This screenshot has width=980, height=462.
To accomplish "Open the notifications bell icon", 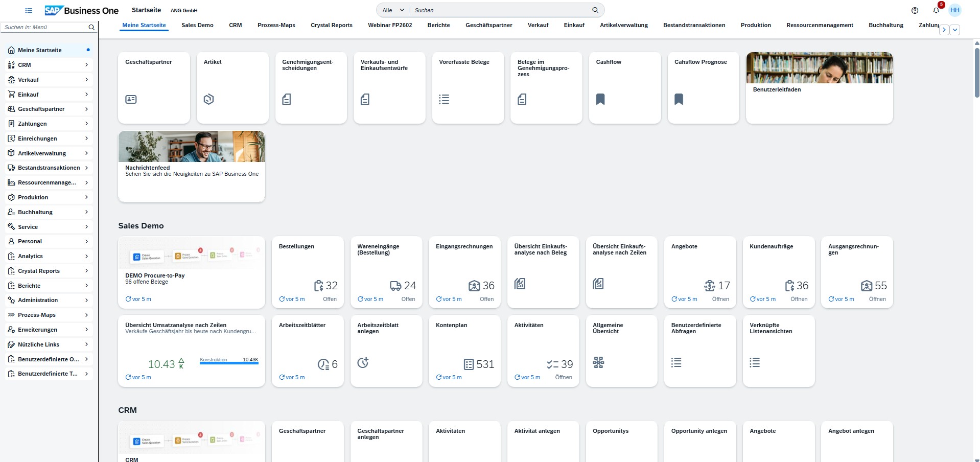I will coord(936,10).
